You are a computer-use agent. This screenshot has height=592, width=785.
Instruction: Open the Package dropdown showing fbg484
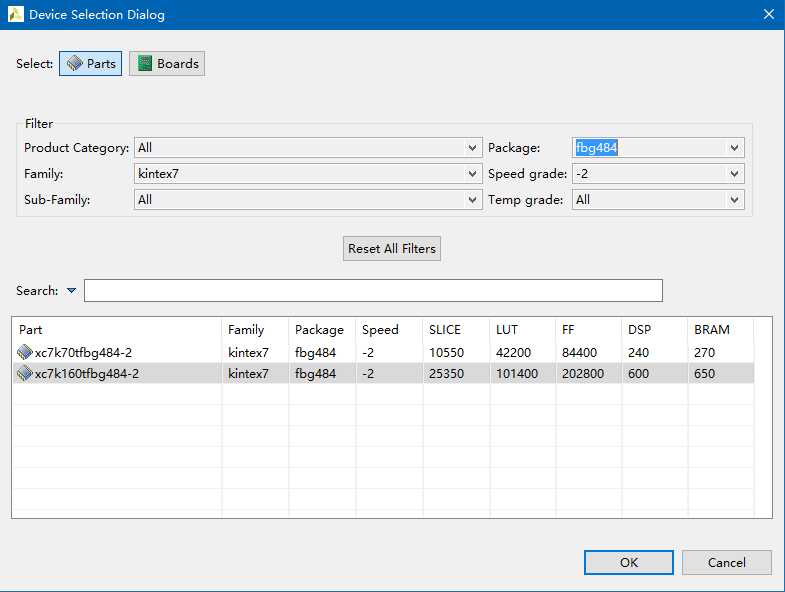coord(658,148)
